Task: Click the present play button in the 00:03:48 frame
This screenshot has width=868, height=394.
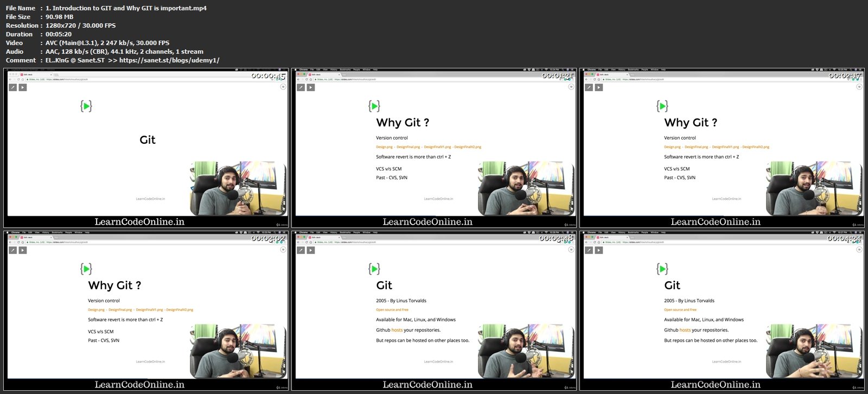Action: coord(311,250)
